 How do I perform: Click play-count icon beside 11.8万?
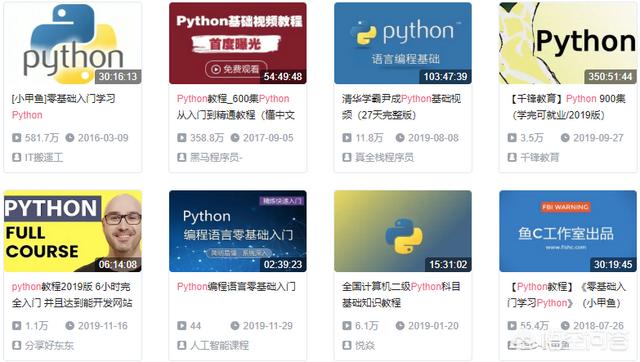tap(347, 138)
